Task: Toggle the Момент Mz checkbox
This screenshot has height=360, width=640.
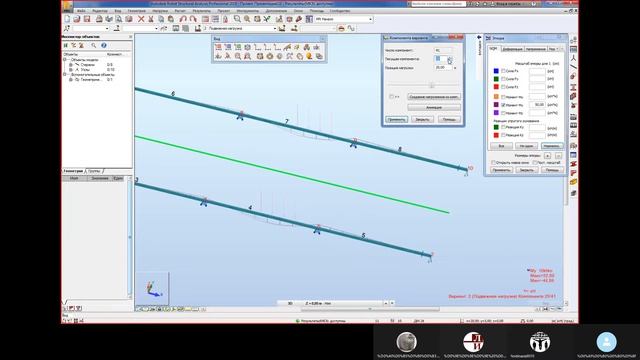Action: [503, 113]
